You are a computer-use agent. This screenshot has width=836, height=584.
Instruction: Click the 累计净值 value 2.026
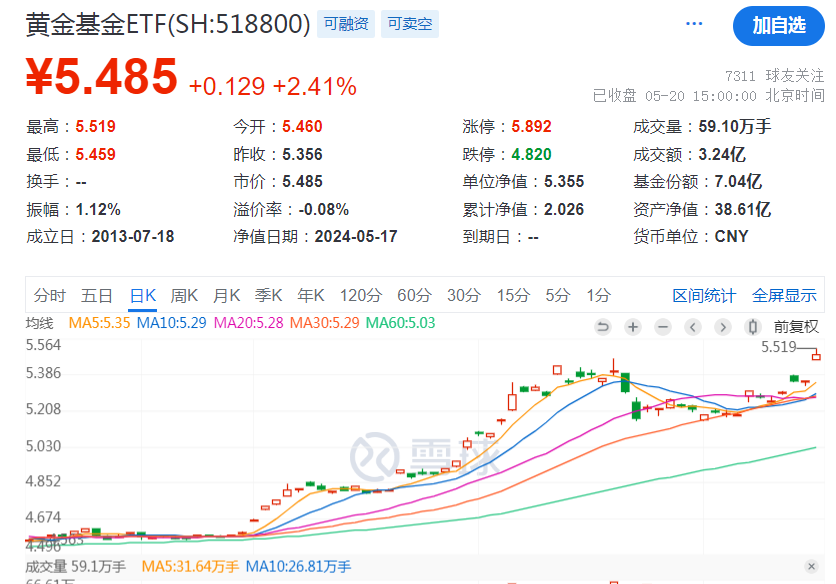pos(564,209)
